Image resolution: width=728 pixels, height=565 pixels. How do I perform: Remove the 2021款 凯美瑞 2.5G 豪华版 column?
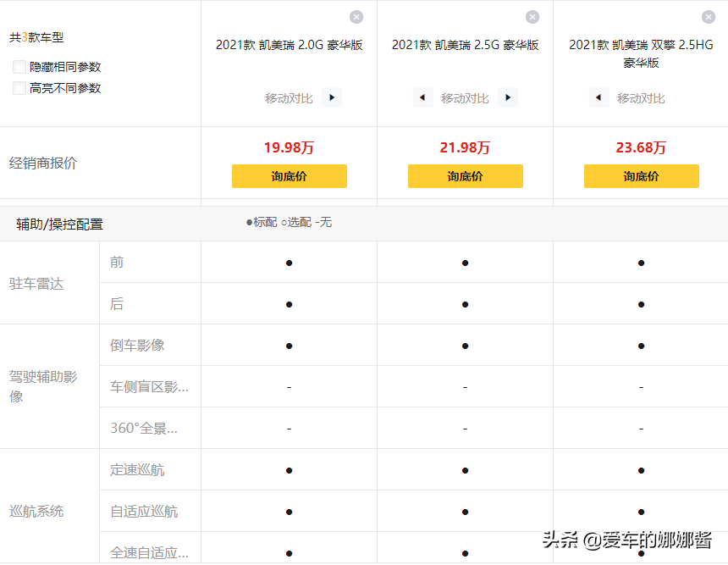532,17
